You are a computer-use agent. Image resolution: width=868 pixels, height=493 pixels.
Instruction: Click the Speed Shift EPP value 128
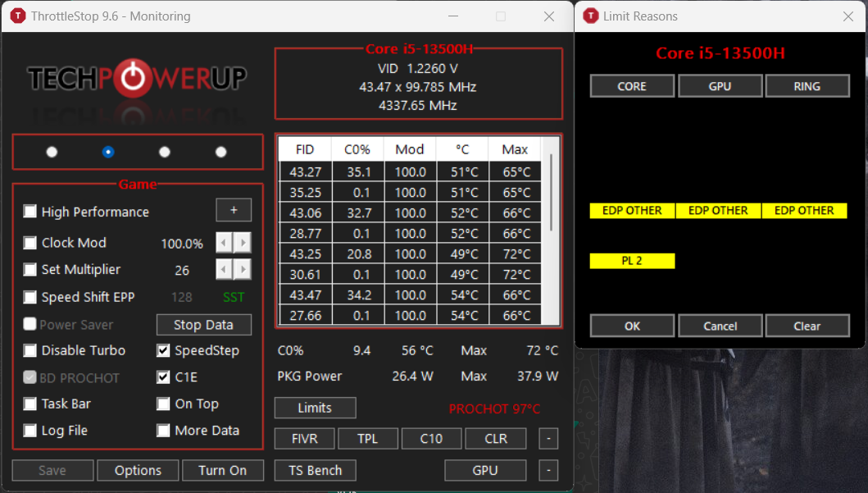coord(182,298)
